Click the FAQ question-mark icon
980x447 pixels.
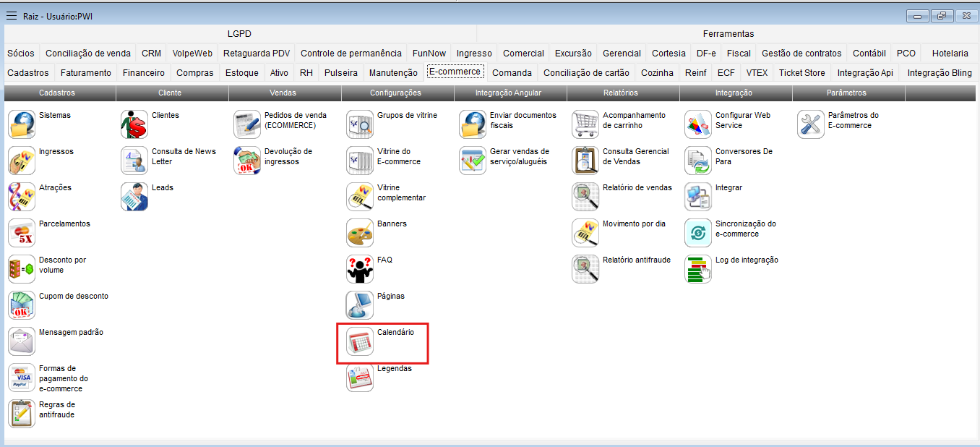(x=360, y=269)
